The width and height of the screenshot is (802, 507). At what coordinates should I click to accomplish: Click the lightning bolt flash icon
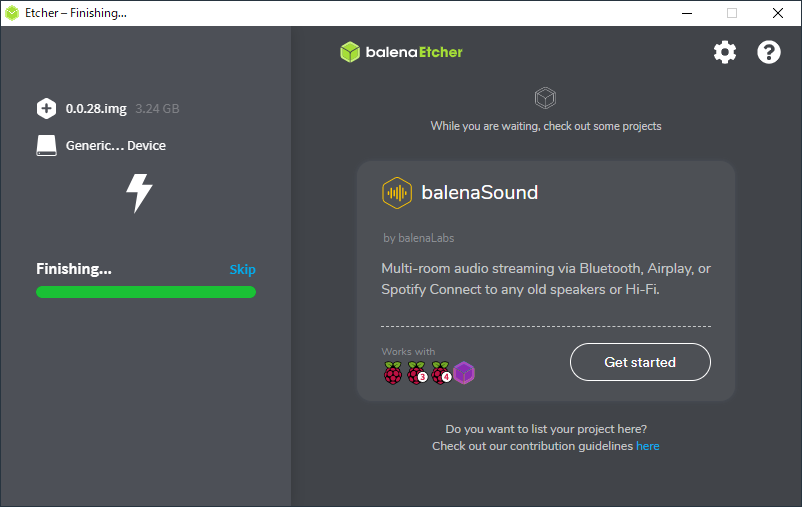pos(139,193)
